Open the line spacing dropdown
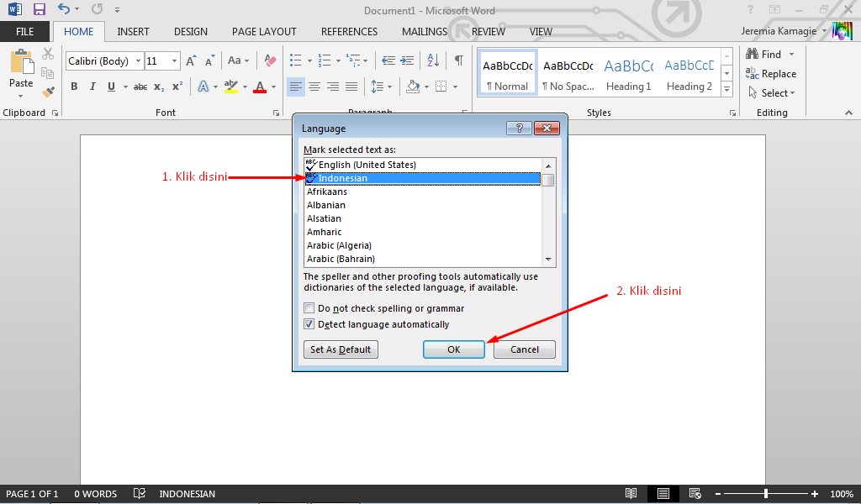Image resolution: width=861 pixels, height=504 pixels. click(x=389, y=87)
